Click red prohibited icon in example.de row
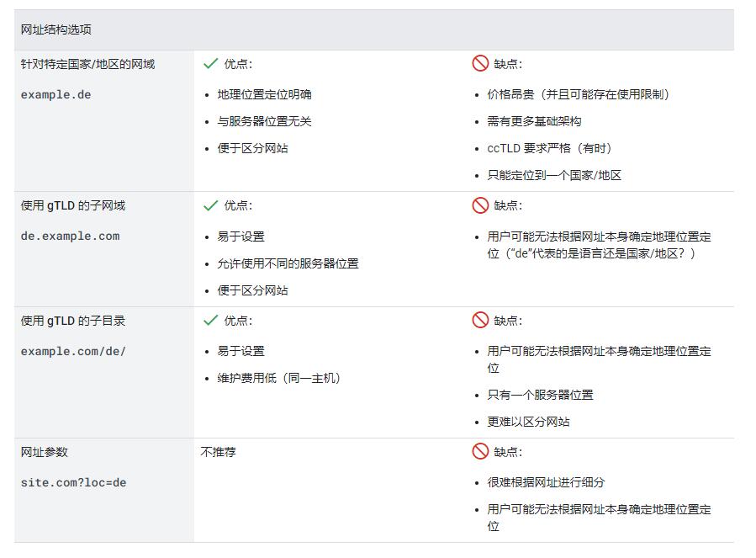 [x=480, y=64]
